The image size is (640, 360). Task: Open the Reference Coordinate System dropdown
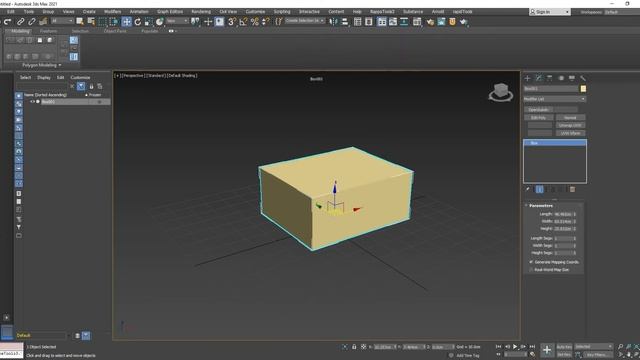pos(177,21)
